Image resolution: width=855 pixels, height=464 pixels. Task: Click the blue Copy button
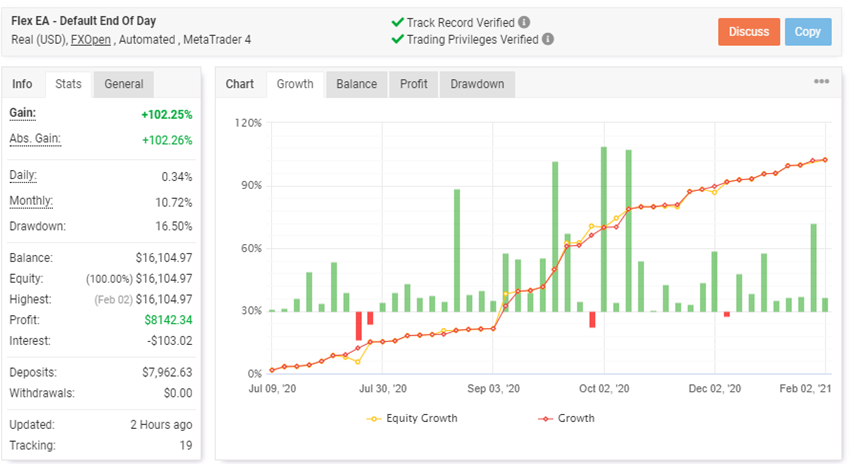(808, 32)
